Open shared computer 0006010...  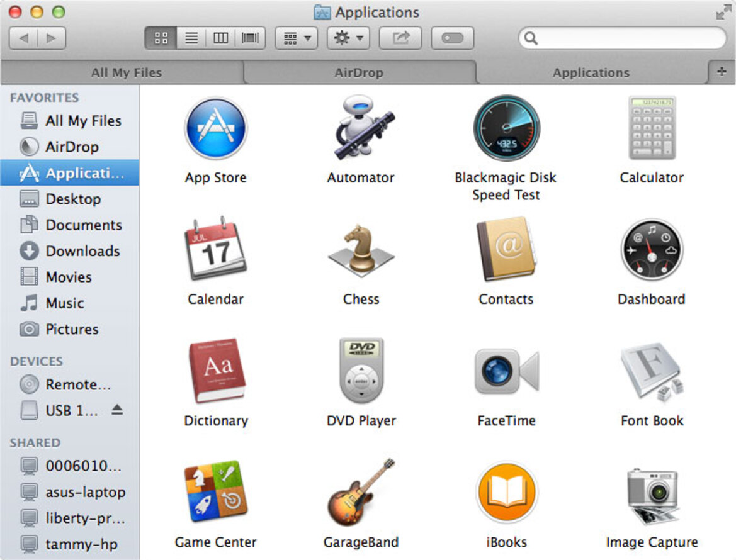coord(70,466)
